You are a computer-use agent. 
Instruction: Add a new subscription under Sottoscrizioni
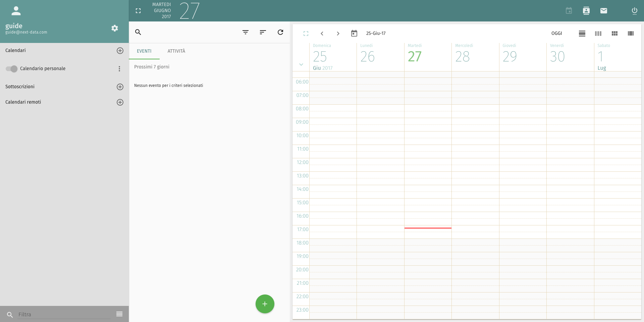(120, 87)
